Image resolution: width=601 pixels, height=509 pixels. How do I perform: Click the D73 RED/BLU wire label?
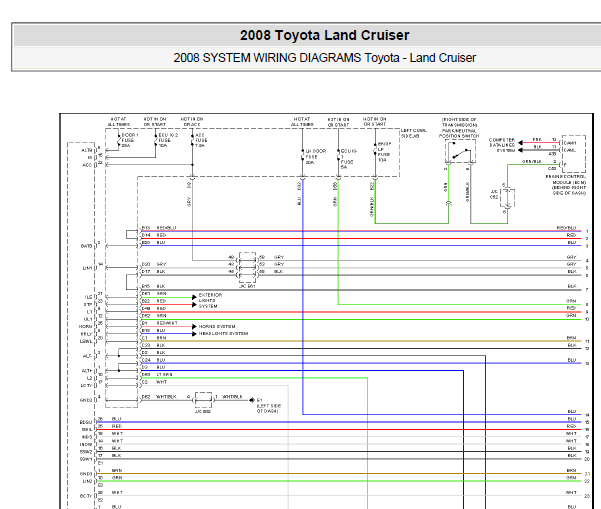point(159,228)
